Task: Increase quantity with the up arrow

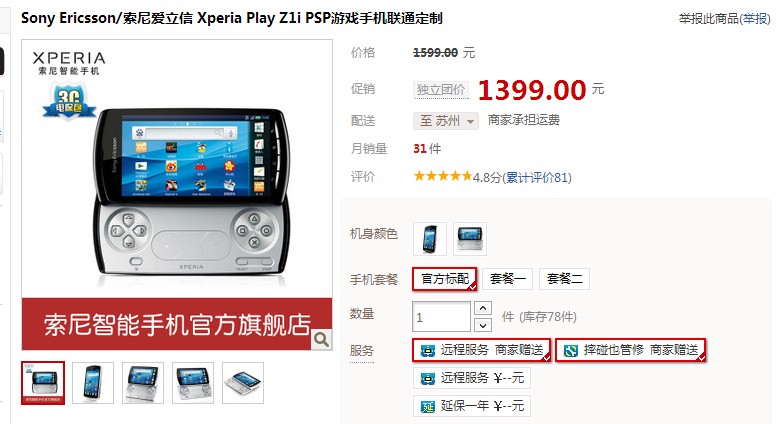Action: (x=483, y=308)
